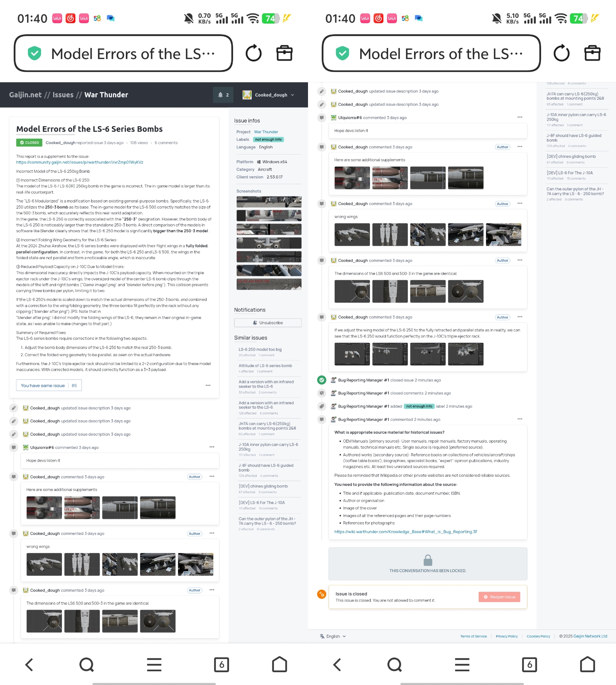Expand Cooked_dough user account dropdown

(x=268, y=95)
